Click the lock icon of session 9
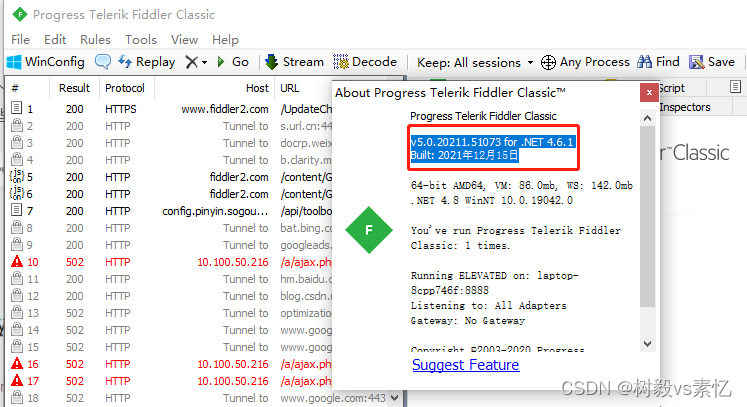Viewport: 747px width, 407px height. pyautogui.click(x=17, y=244)
